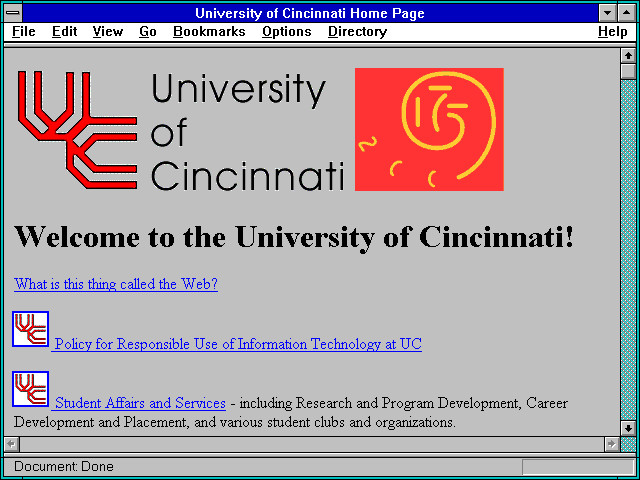The height and width of the screenshot is (480, 640).
Task: Minimize the window with title bar down arrow
Action: pyautogui.click(x=607, y=13)
